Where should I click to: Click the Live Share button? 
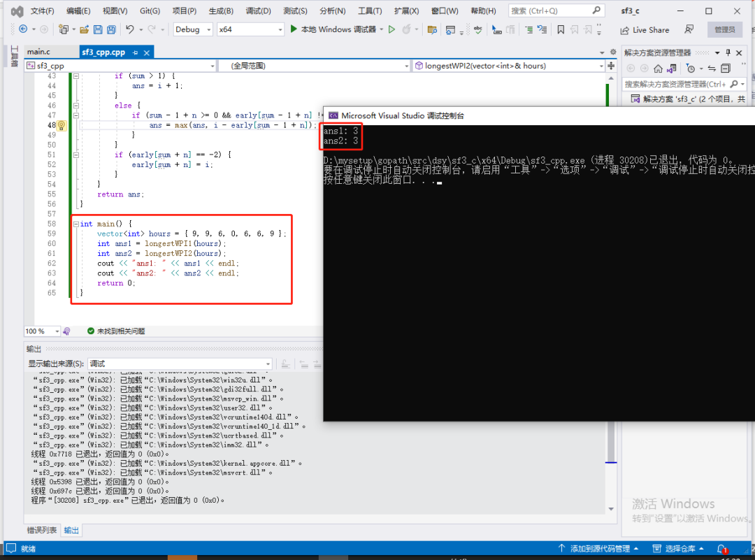(x=645, y=30)
